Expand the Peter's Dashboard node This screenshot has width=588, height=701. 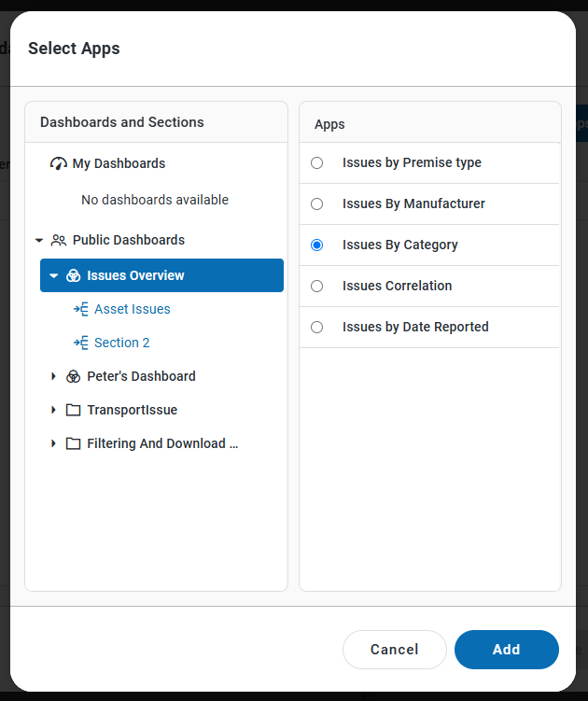point(54,376)
